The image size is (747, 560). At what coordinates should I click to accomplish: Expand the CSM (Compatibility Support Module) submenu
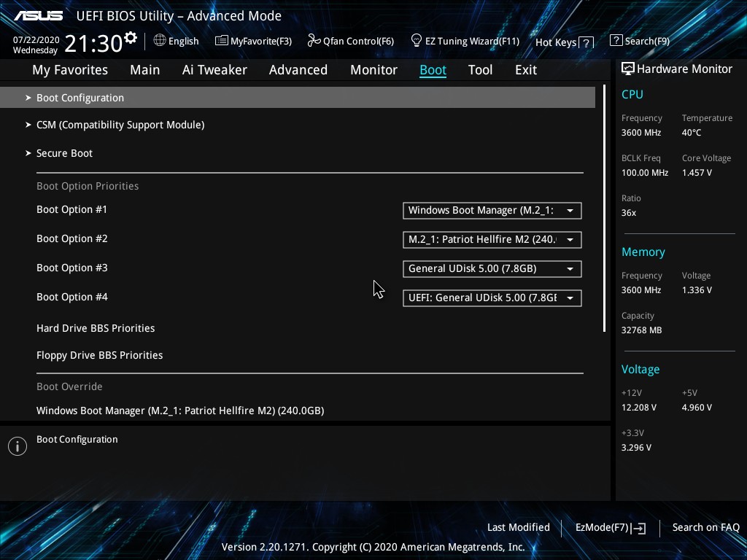120,125
